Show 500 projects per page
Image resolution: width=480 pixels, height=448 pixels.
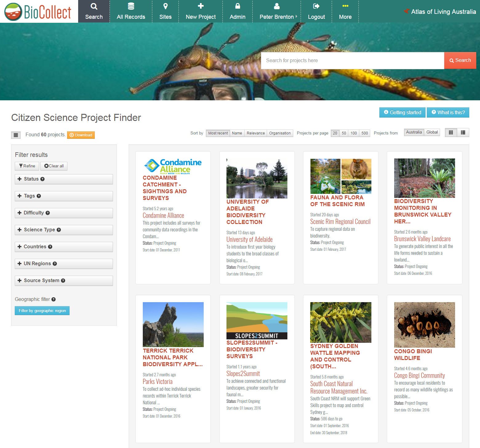click(x=365, y=133)
